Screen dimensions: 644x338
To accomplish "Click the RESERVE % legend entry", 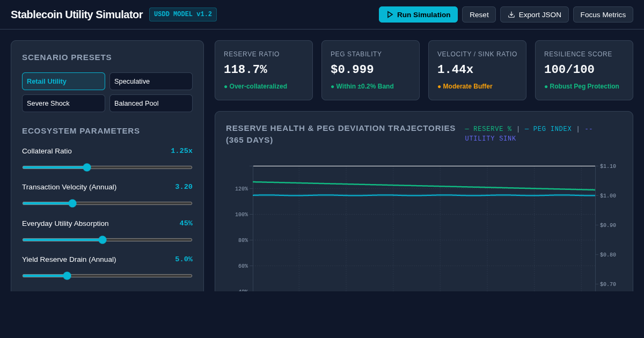I will click(488, 129).
